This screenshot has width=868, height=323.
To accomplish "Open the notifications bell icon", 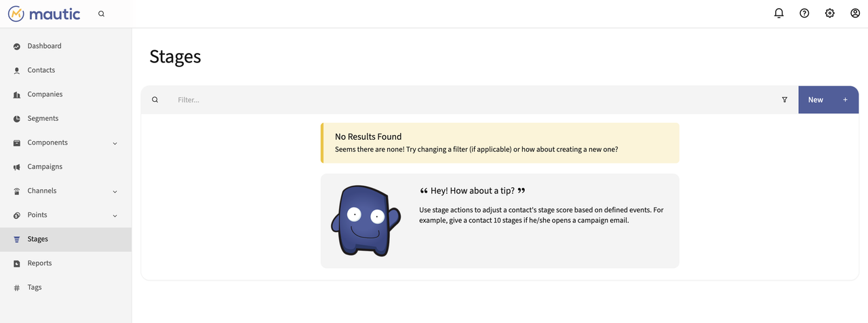I will pos(778,13).
